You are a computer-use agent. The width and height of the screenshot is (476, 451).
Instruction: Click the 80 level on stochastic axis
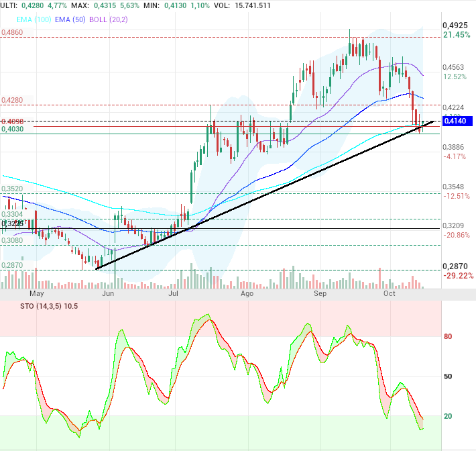pyautogui.click(x=448, y=337)
